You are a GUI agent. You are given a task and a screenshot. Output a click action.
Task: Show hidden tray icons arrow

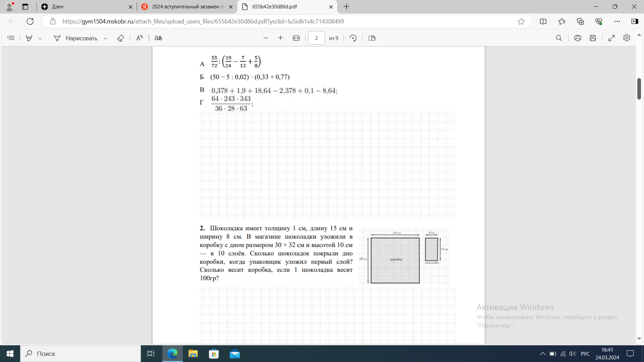(x=542, y=354)
